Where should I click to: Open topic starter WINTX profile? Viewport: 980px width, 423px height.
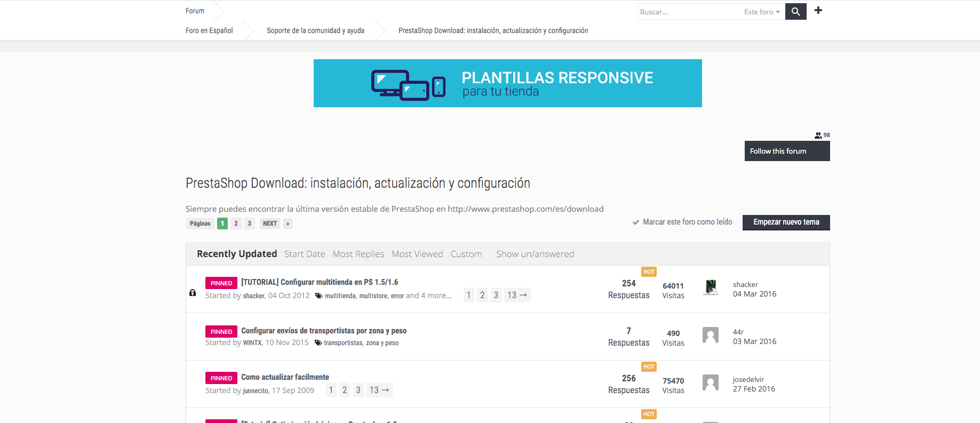click(252, 343)
